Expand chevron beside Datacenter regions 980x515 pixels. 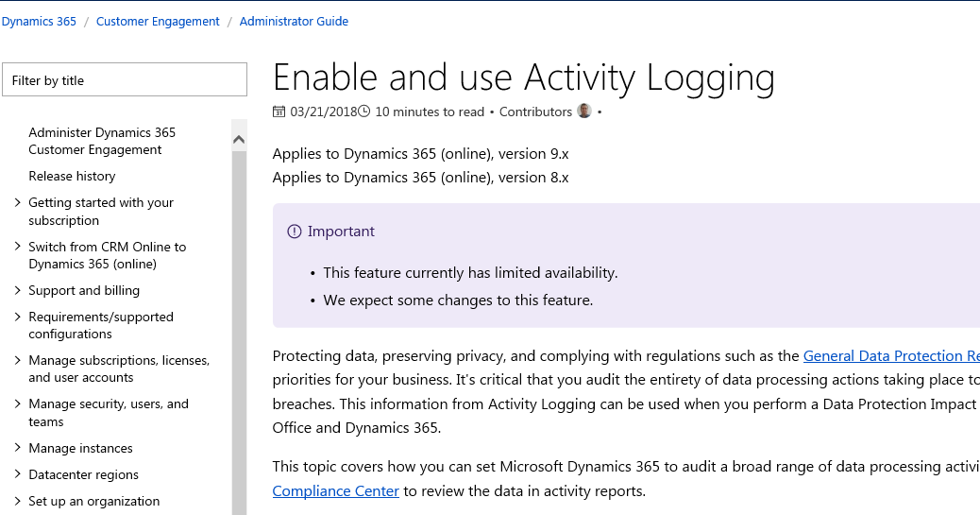coord(18,473)
